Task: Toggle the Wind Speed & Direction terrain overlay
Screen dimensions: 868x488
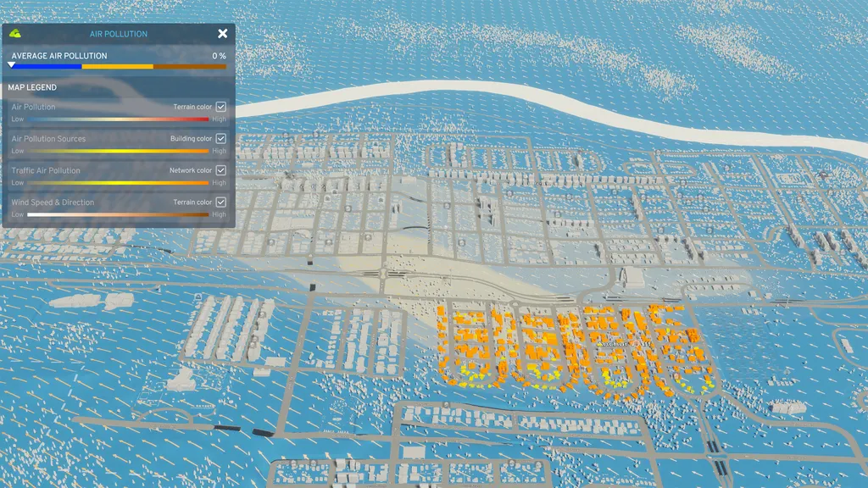Action: [222, 202]
